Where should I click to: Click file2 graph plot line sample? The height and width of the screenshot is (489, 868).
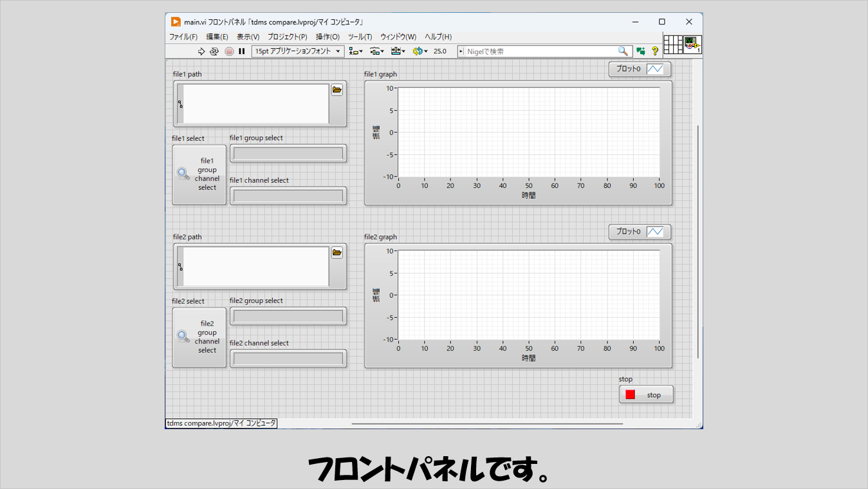point(655,232)
